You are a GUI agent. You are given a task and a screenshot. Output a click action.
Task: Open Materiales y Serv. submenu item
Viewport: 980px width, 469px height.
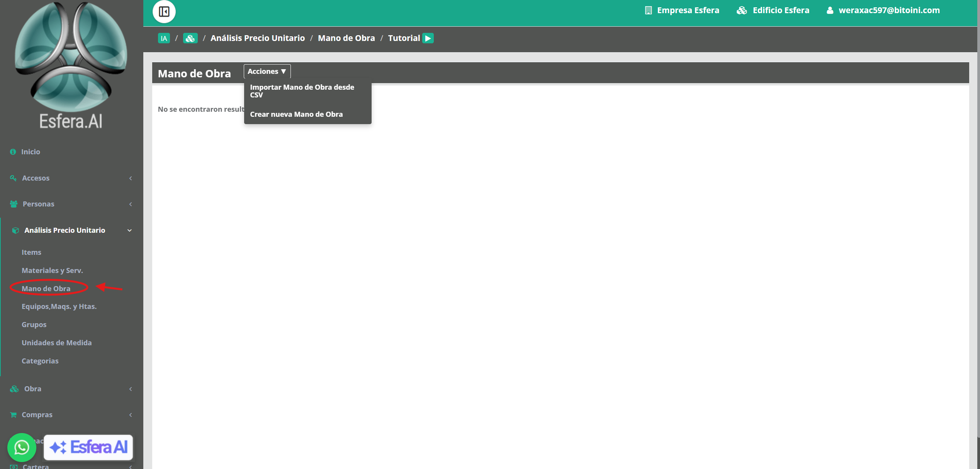tap(52, 270)
